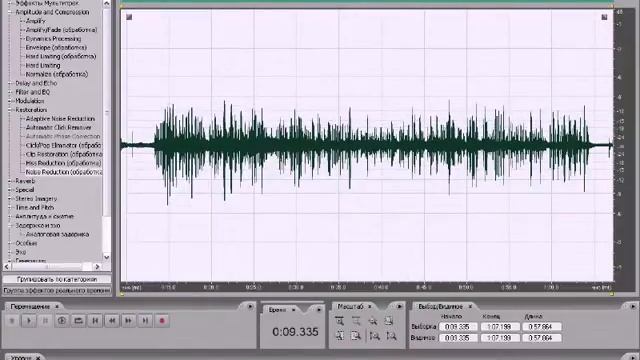Click Zoom To Selection icon in Масштаб panel
The width and height of the screenshot is (640, 360).
click(390, 321)
